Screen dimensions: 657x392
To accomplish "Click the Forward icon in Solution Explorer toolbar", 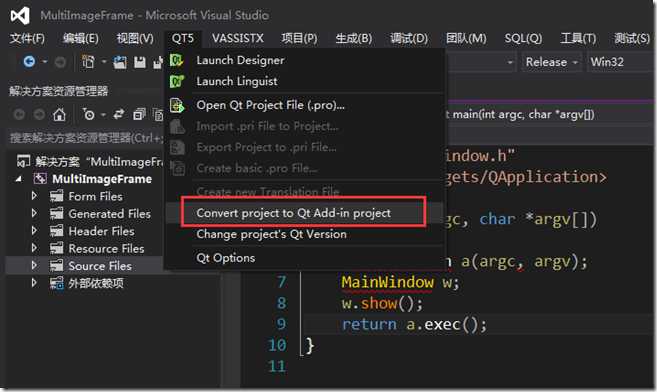I will (39, 114).
